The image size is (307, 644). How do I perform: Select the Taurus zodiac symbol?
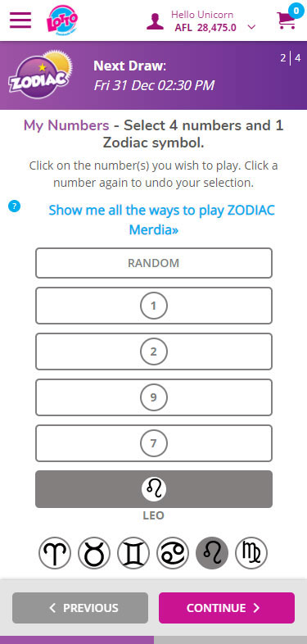94,553
